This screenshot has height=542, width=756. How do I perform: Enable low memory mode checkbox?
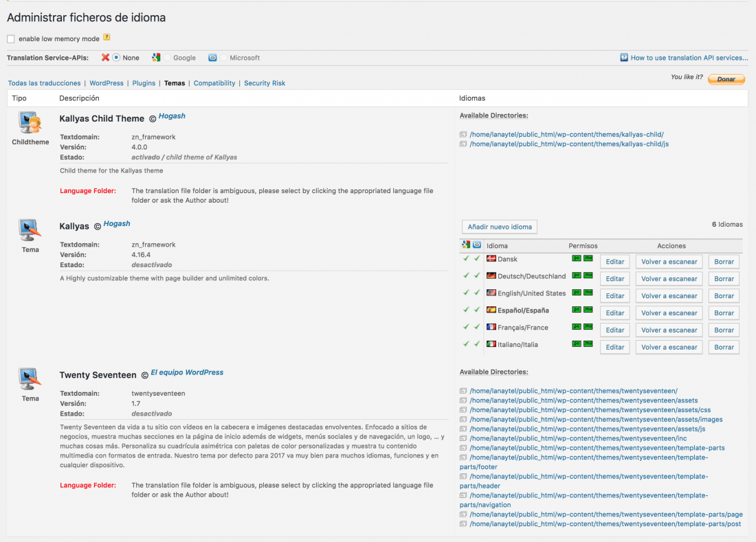coord(10,38)
